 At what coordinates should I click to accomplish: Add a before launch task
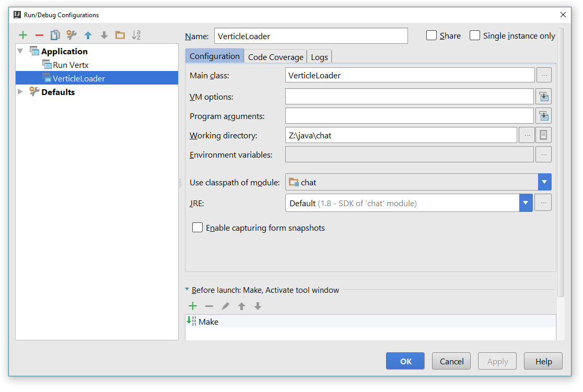(x=193, y=306)
